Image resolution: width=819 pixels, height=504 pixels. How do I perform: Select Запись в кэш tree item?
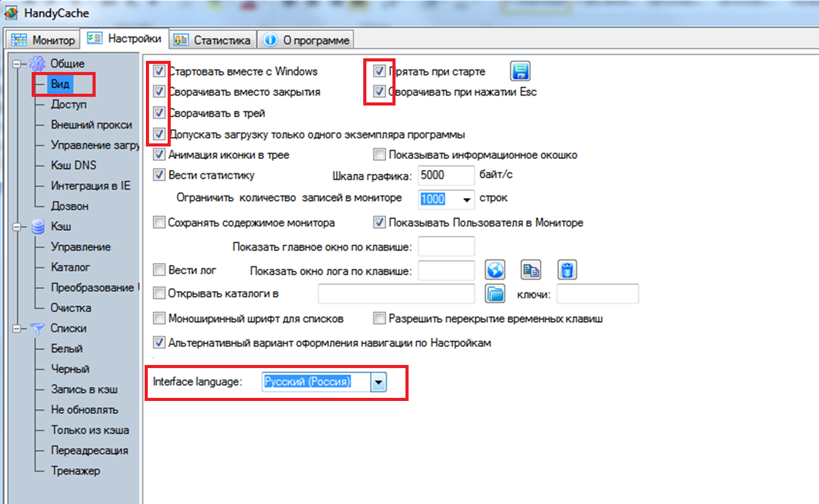tap(84, 390)
